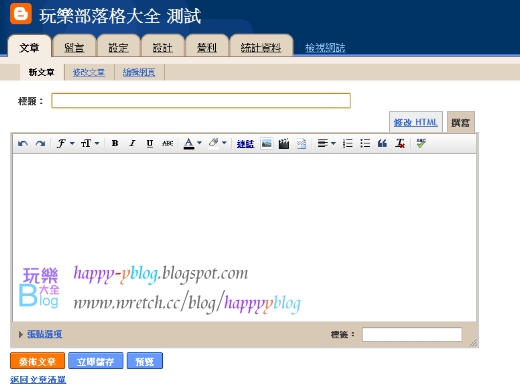
Task: Insert a video with the clapperboard icon
Action: click(x=284, y=144)
